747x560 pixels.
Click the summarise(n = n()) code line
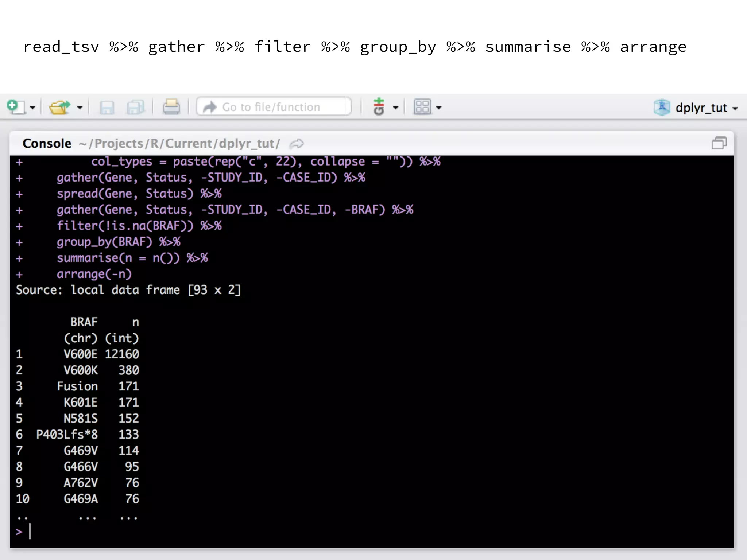[132, 258]
